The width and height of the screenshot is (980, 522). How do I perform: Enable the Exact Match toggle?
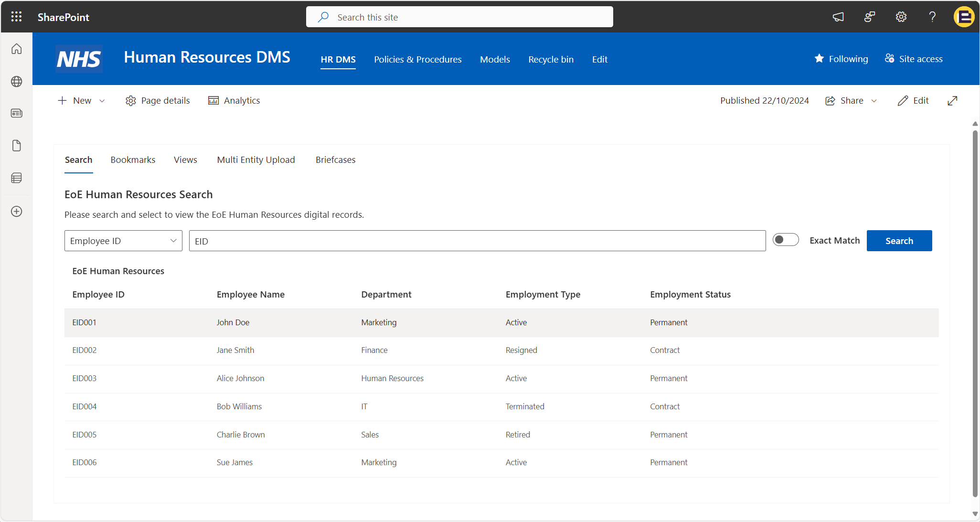pos(785,240)
